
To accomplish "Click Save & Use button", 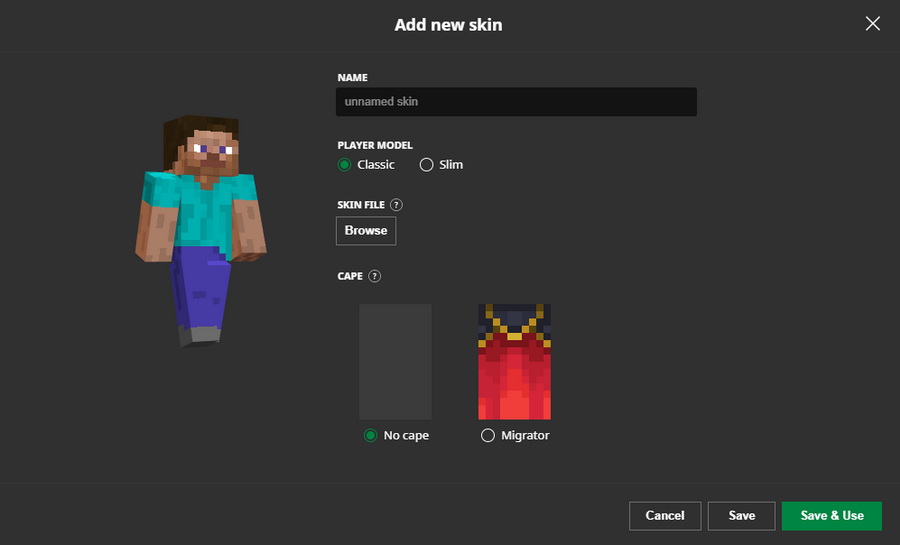I will click(x=832, y=516).
